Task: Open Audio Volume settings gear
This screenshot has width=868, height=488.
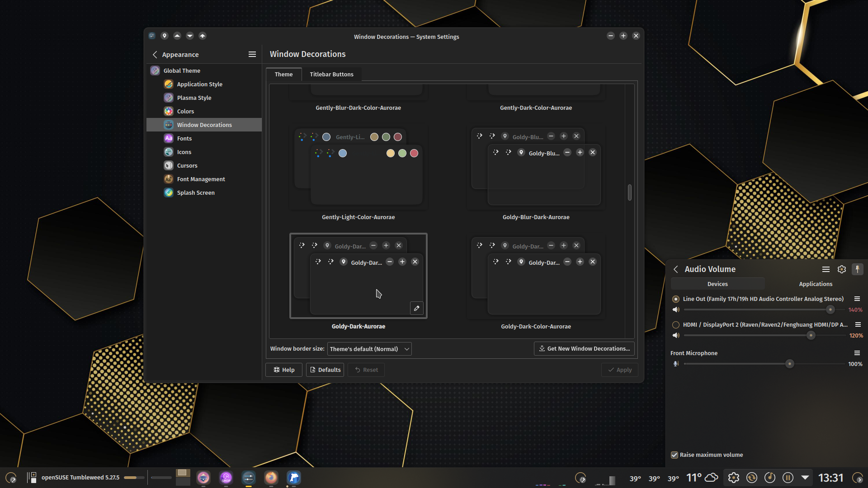Action: [841, 269]
